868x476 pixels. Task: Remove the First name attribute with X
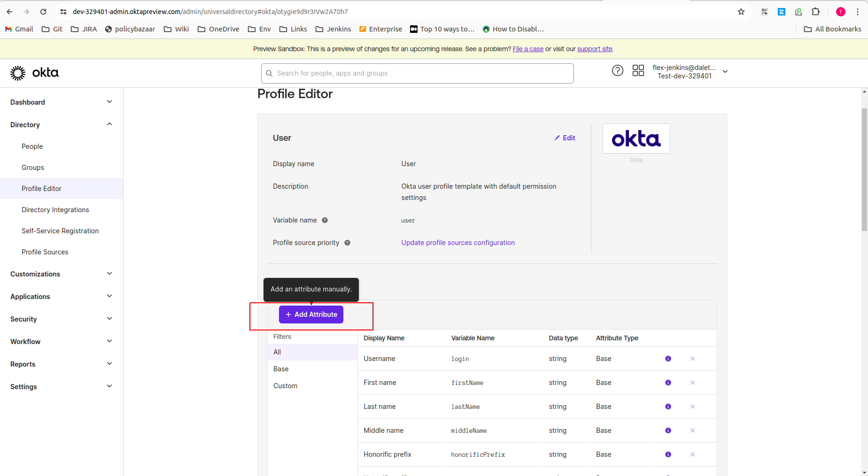click(692, 383)
